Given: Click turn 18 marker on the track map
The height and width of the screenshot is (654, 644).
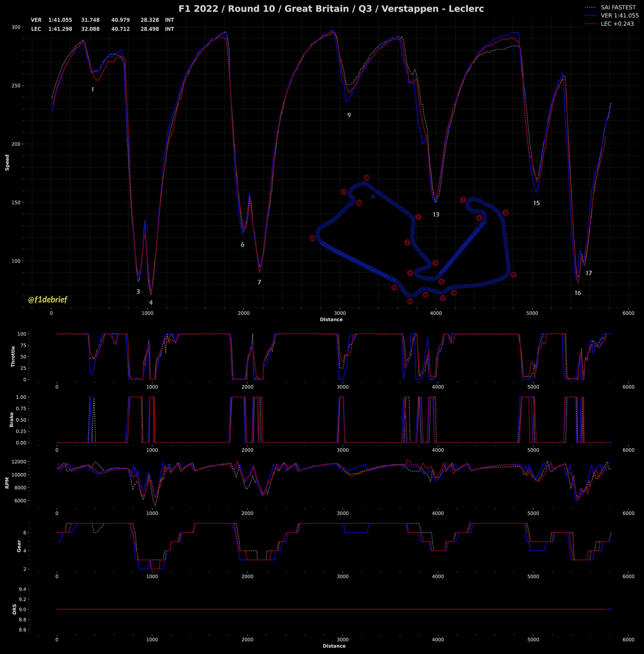Looking at the screenshot, I should (366, 178).
